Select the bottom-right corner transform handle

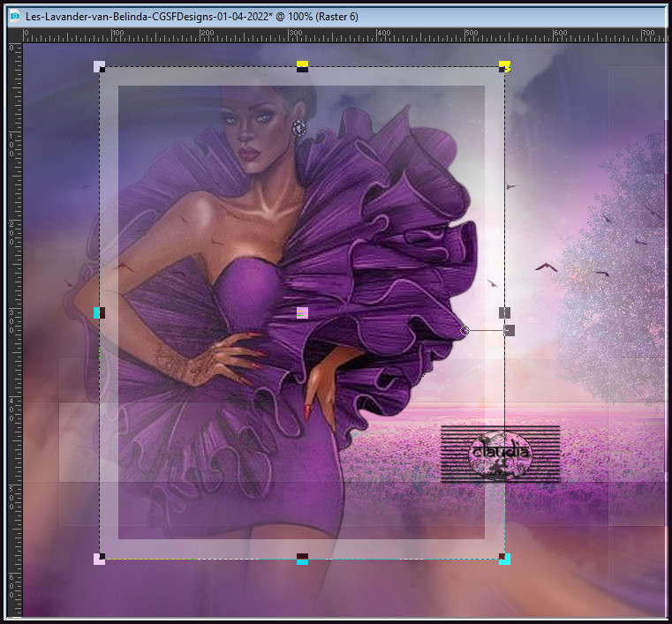pyautogui.click(x=504, y=559)
